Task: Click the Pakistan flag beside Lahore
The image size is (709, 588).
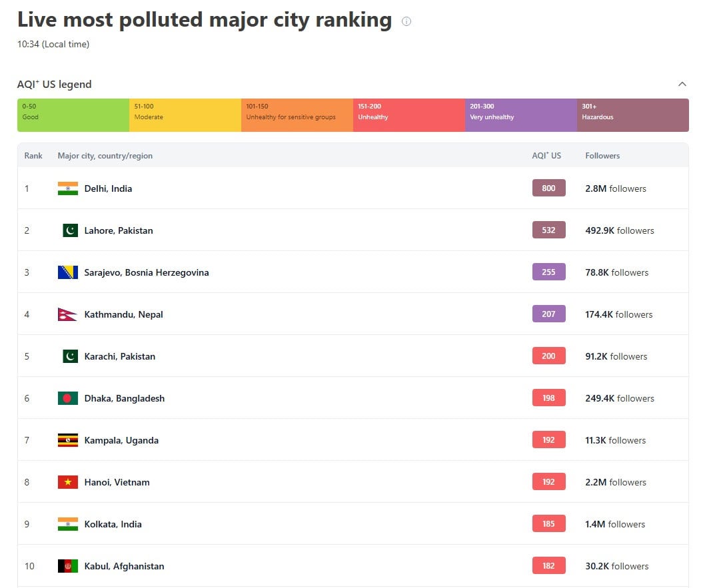Action: [70, 230]
